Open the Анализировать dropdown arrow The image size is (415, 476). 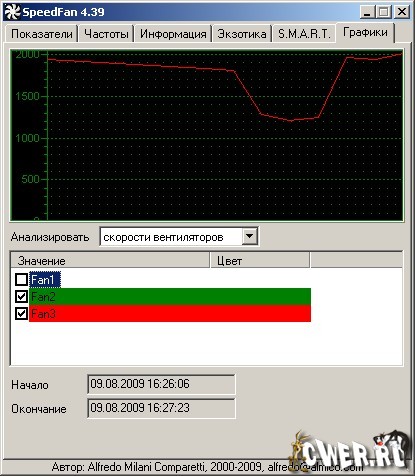point(249,237)
